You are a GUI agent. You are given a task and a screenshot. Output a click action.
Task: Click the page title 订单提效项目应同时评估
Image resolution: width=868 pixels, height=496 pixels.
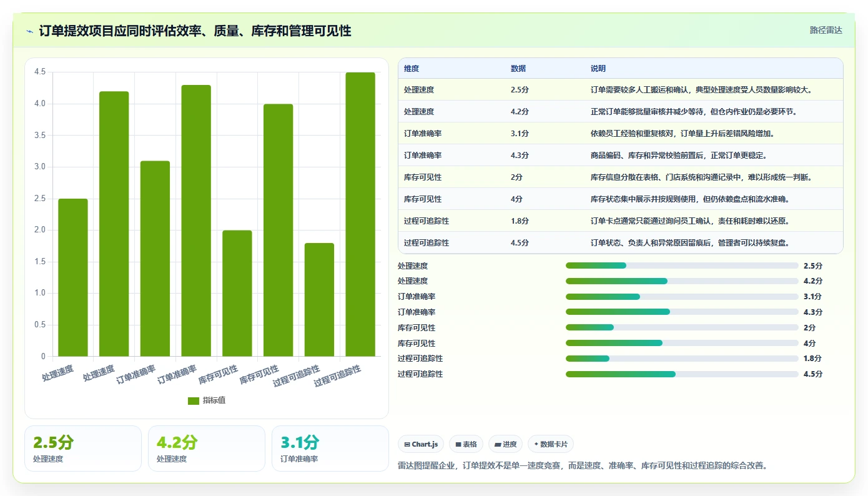point(195,31)
